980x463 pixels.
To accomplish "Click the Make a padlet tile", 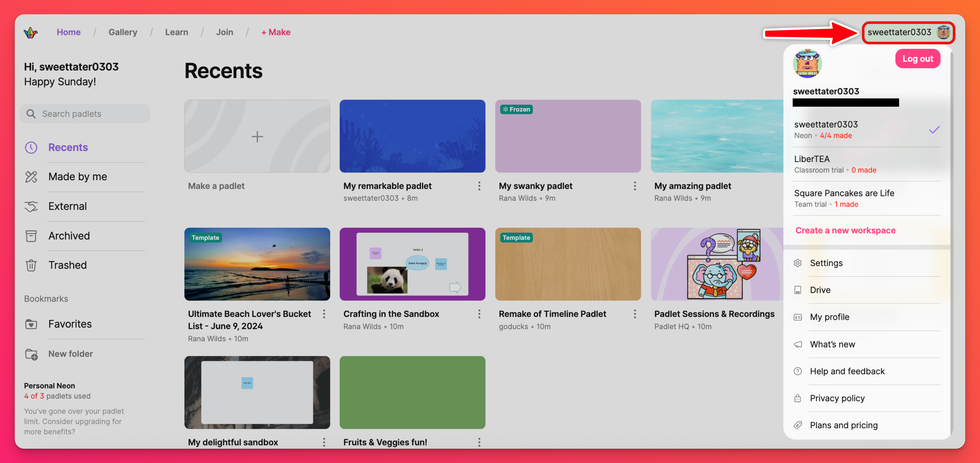I will click(257, 136).
